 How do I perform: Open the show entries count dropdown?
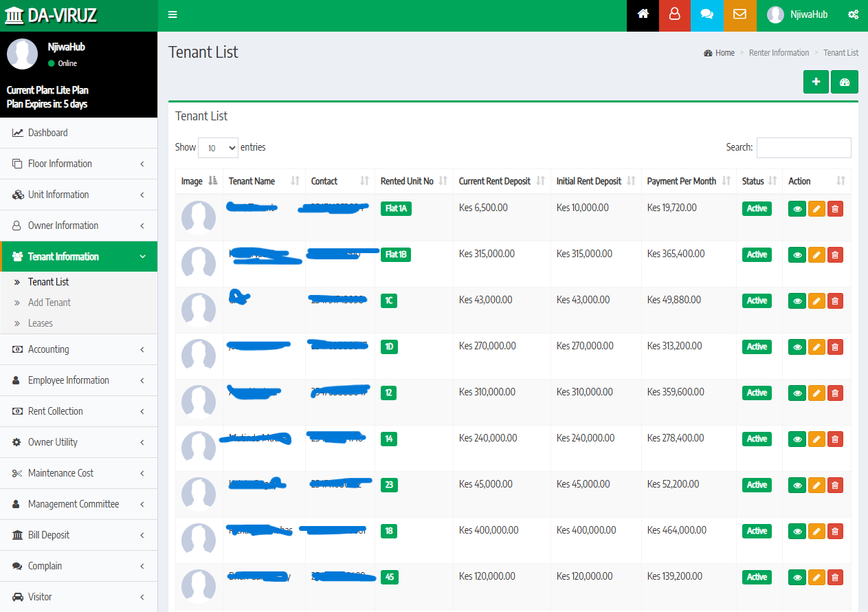pos(218,148)
